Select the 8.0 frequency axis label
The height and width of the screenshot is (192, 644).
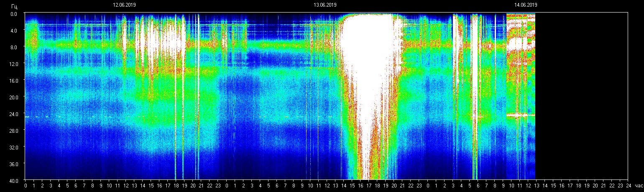click(14, 47)
